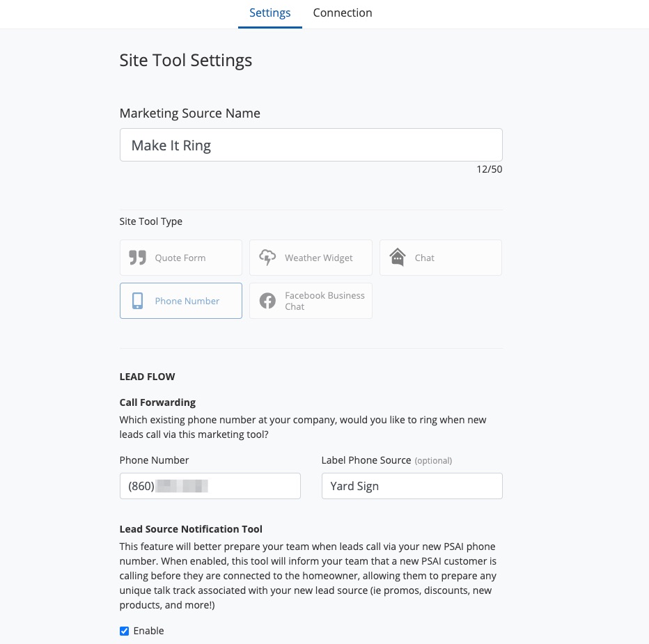The width and height of the screenshot is (649, 644).
Task: Click the Facebook logo icon
Action: coord(267,301)
